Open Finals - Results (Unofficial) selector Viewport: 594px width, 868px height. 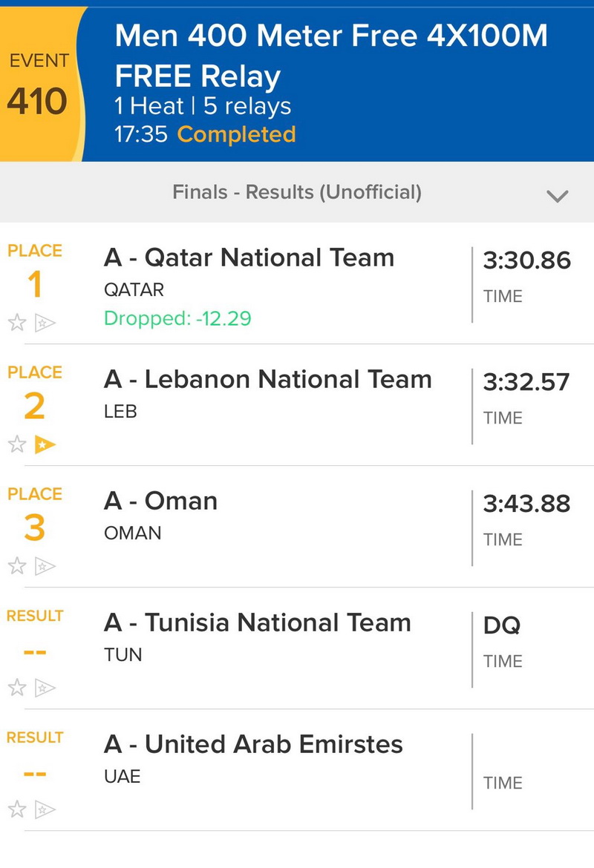[x=297, y=193]
